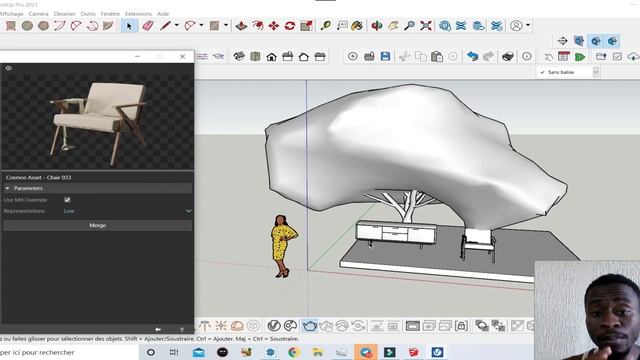Select the Offset tool
The width and height of the screenshot is (640, 360).
(258, 26)
